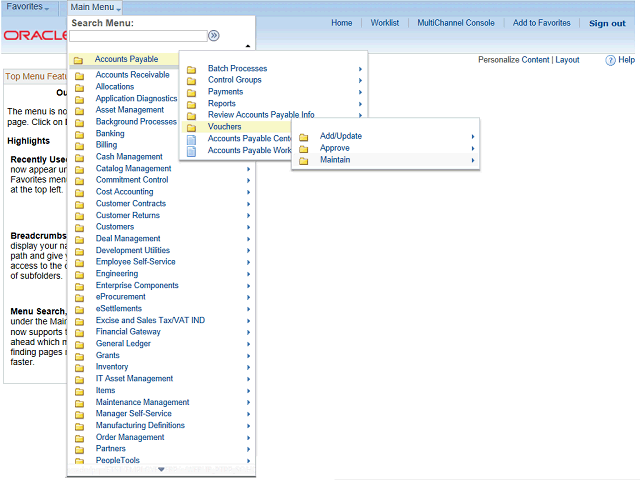Click the folder icon beside eProcurement
The width and height of the screenshot is (640, 480).
click(80, 298)
